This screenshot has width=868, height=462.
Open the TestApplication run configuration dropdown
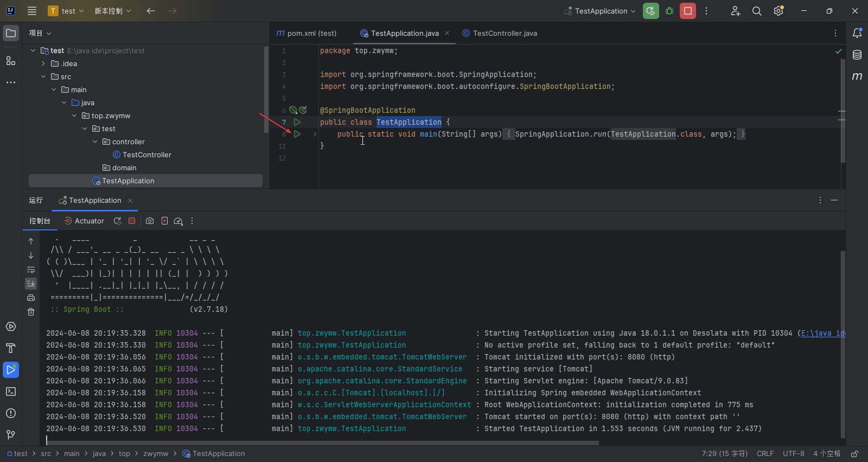(x=599, y=11)
